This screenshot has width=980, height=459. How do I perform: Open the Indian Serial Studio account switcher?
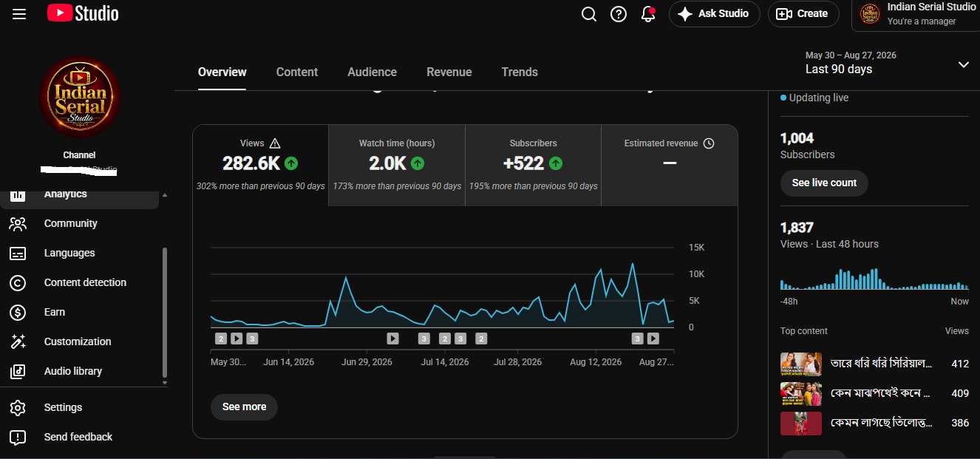tap(916, 15)
